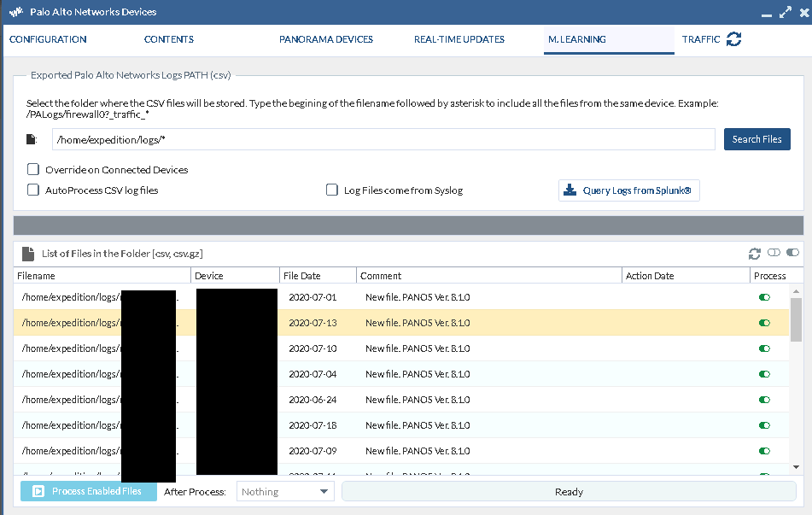Maximize the Palo Alto Networks Devices window

(x=785, y=13)
